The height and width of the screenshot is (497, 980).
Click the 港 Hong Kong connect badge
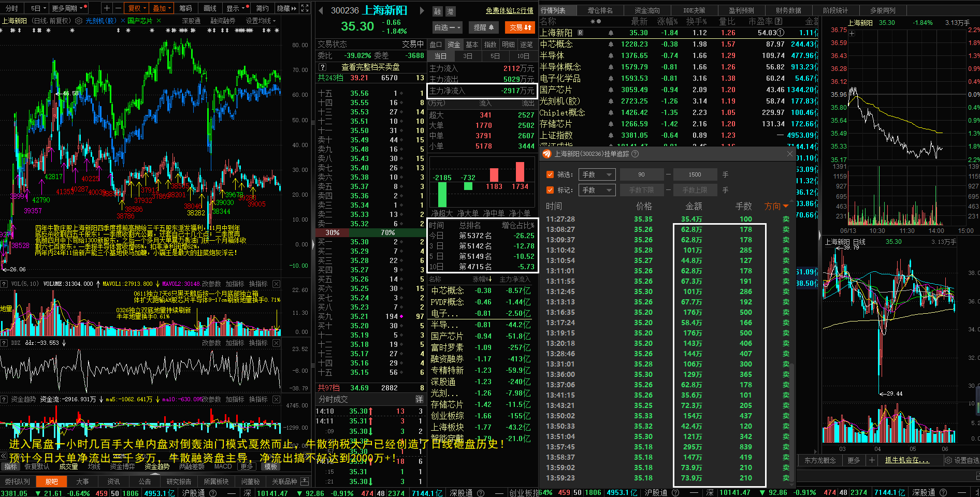[x=450, y=11]
